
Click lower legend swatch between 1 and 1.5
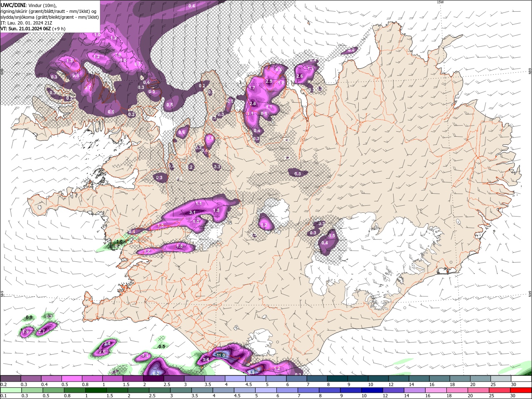coord(96,390)
